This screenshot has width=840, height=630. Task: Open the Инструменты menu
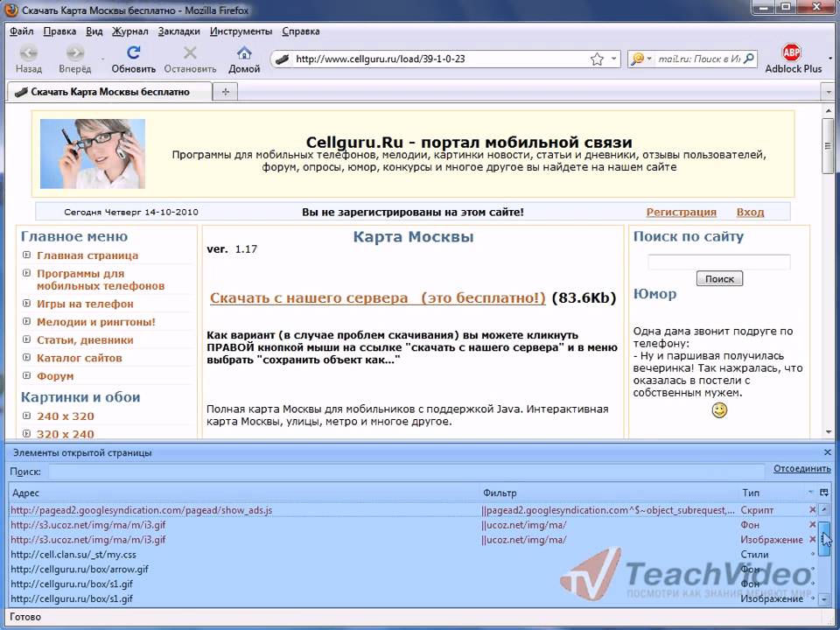pos(241,31)
